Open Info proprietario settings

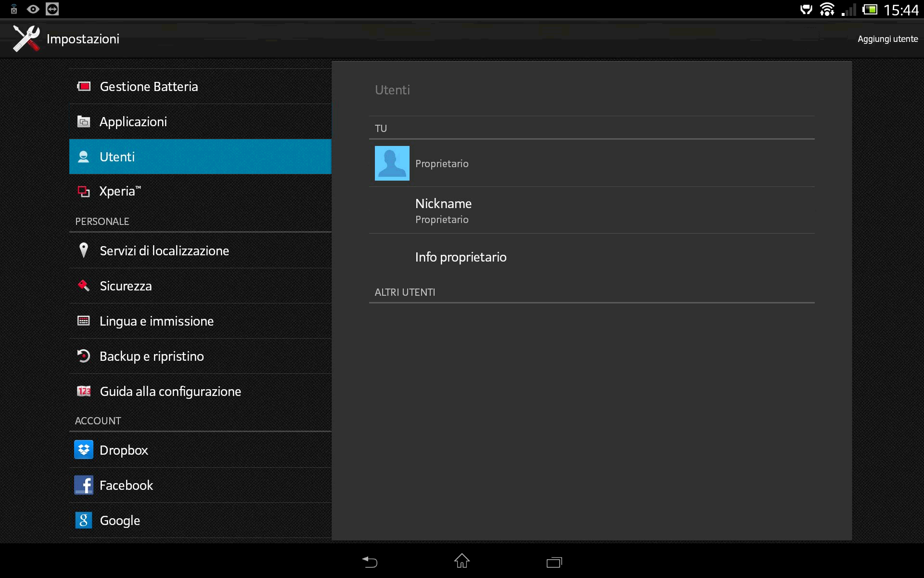pos(461,257)
